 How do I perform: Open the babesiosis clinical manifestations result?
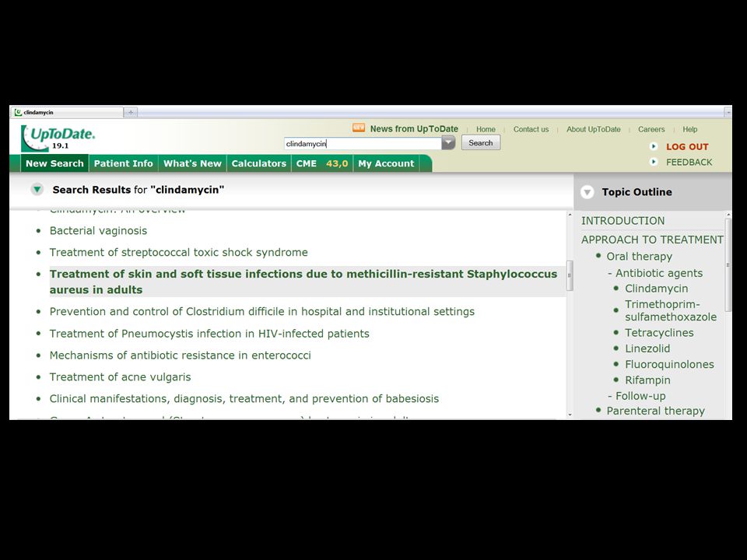[x=244, y=398]
